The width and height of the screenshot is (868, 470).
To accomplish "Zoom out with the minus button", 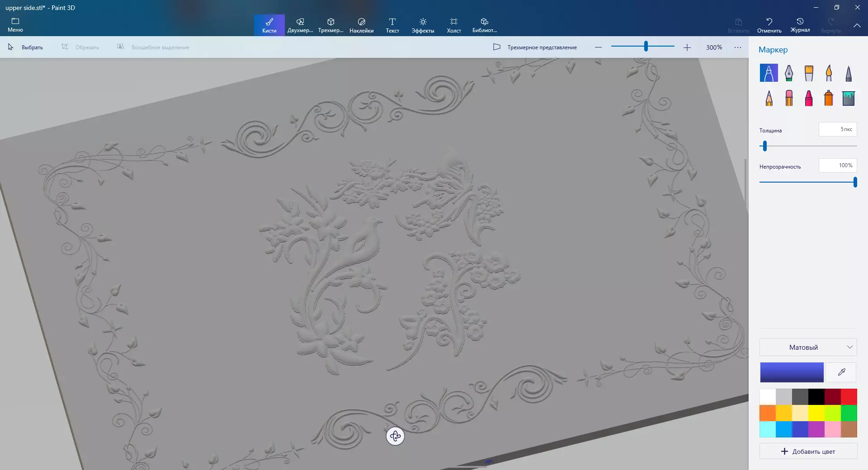I will click(x=598, y=47).
